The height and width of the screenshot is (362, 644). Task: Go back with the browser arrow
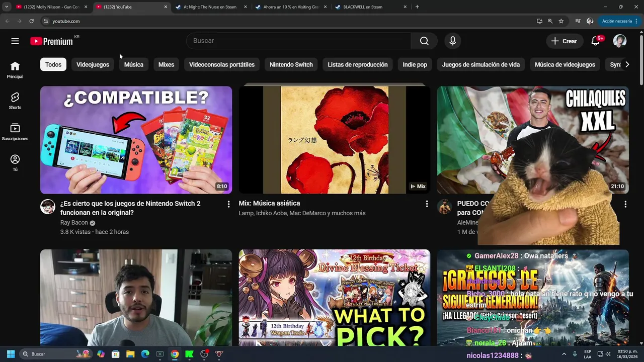point(7,21)
